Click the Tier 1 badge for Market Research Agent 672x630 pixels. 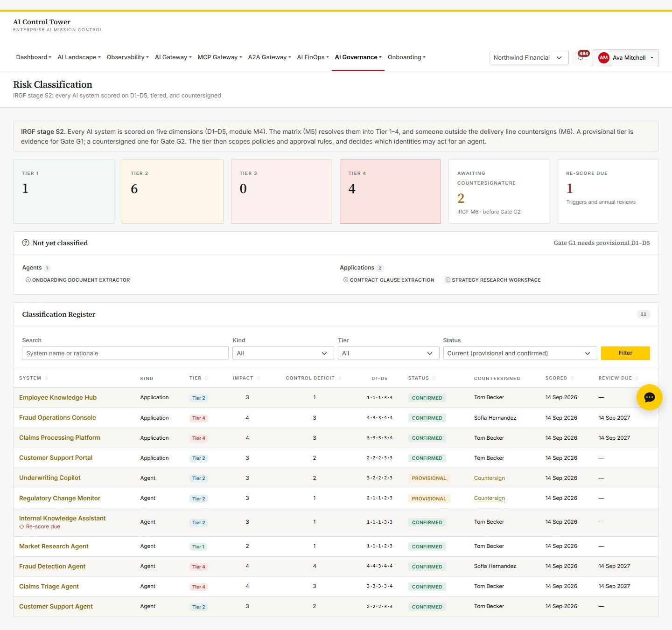[x=198, y=547]
